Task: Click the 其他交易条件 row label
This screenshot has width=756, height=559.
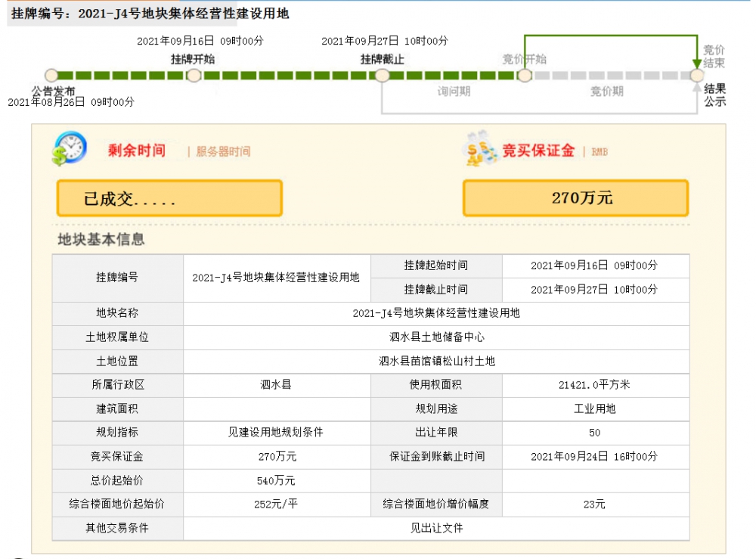Action: (117, 528)
